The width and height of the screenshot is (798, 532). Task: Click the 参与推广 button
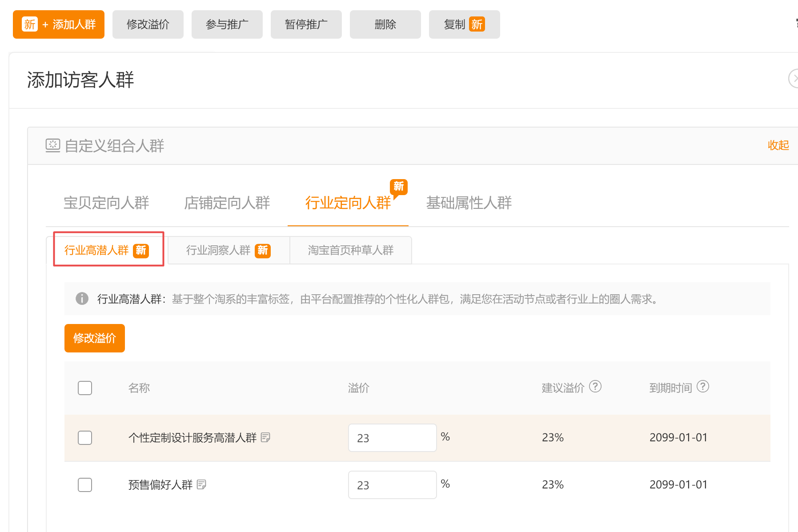point(227,24)
